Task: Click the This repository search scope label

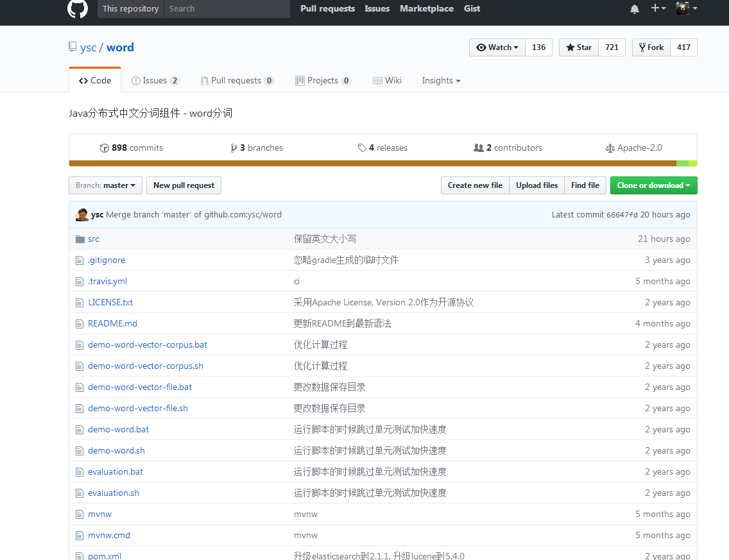Action: (x=131, y=8)
